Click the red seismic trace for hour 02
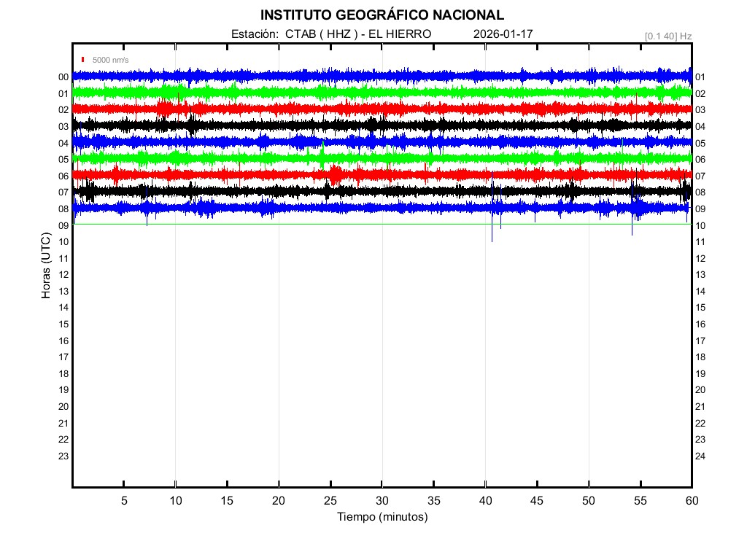This screenshot has height=560, width=747. tap(292, 109)
